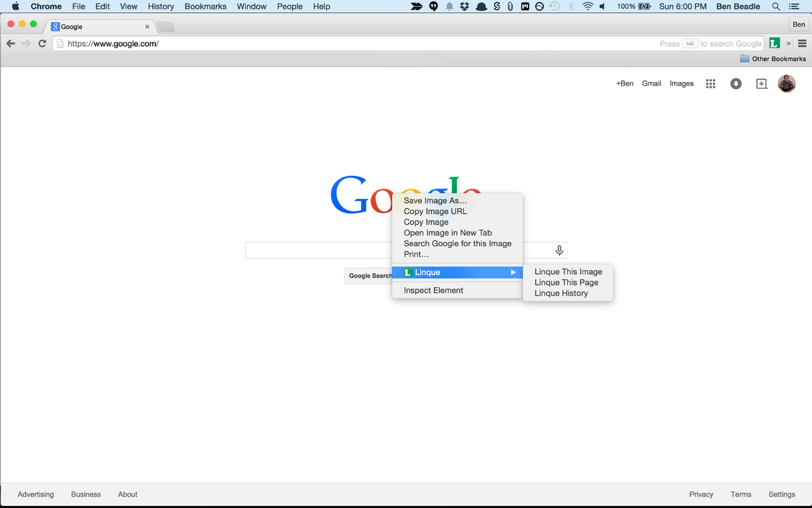Click the paperclip menu bar icon

(x=510, y=6)
